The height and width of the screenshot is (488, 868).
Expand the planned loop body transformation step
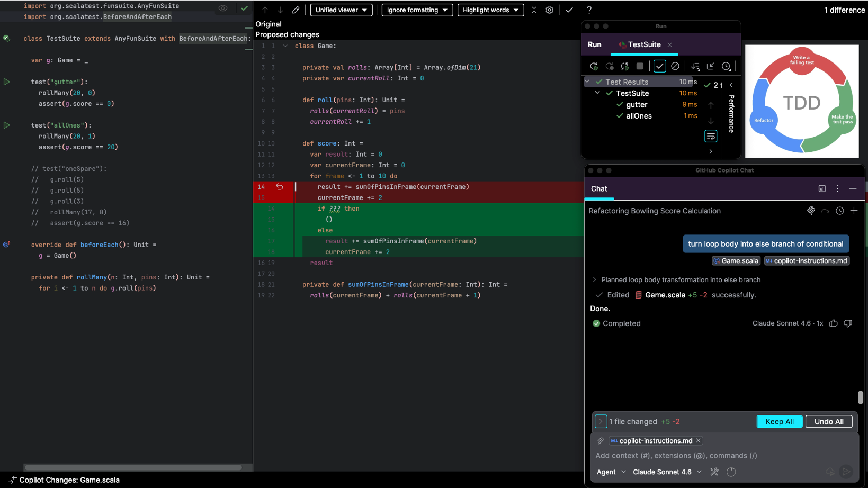coord(594,280)
